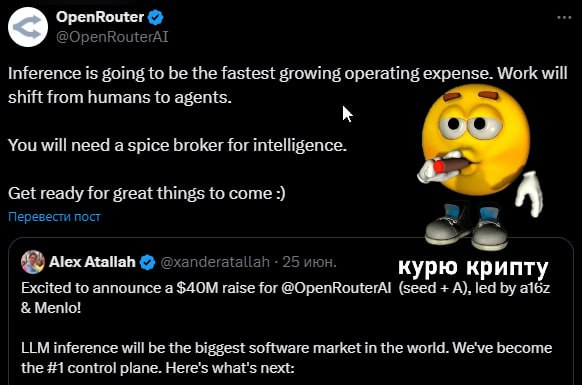This screenshot has width=582, height=385.
Task: Click the Alex Atallah author name
Action: coord(92,262)
